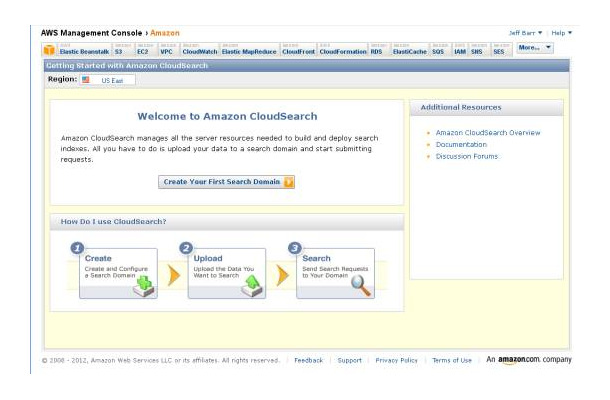The image size is (610, 400).
Task: Open the US East region selector
Action: pos(108,80)
